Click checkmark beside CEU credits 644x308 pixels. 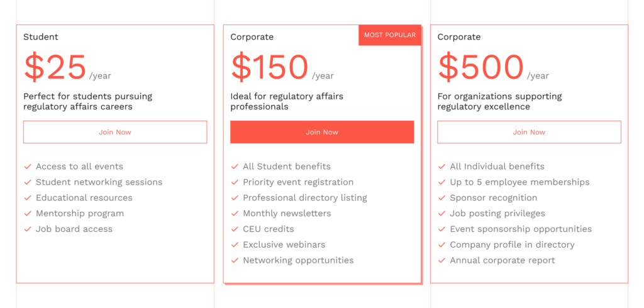tap(235, 229)
